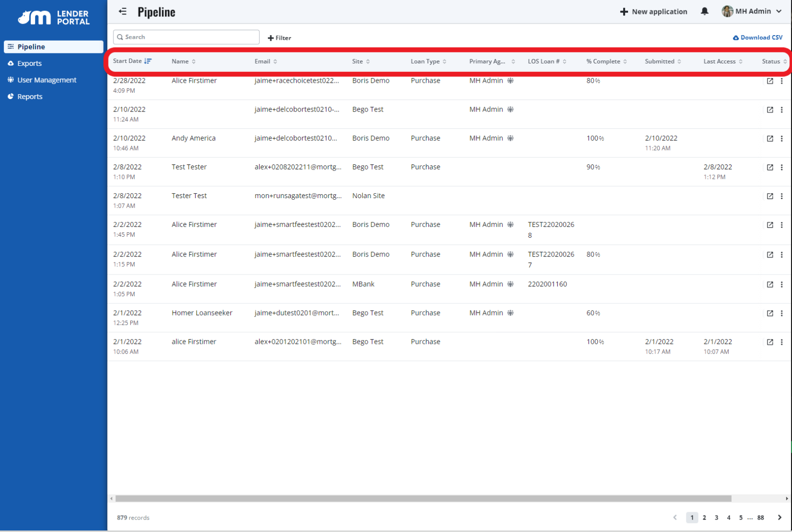Open the 2/10/2022 11:24 AM row external link icon
The height and width of the screenshot is (532, 792).
[770, 109]
